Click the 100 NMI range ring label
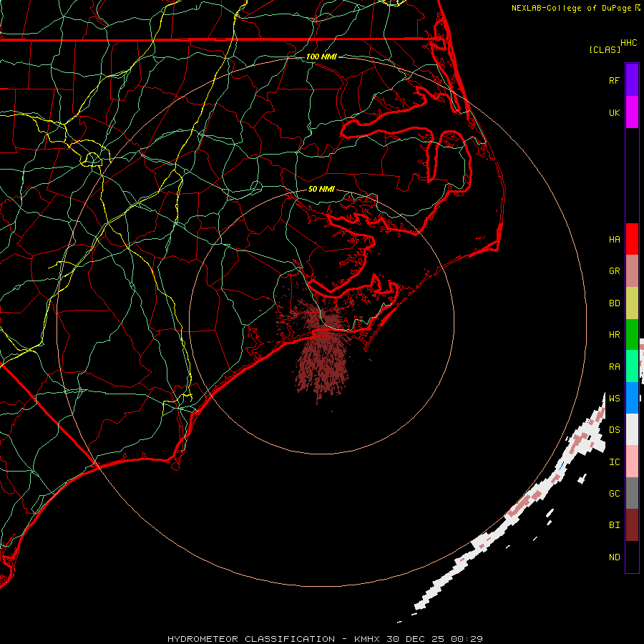The height and width of the screenshot is (644, 644). click(321, 57)
